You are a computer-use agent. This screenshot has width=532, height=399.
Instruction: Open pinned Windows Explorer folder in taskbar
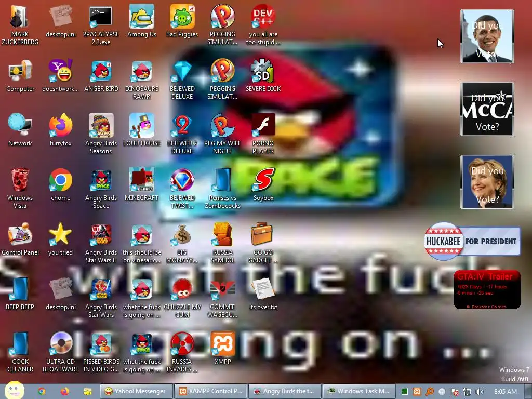click(87, 392)
